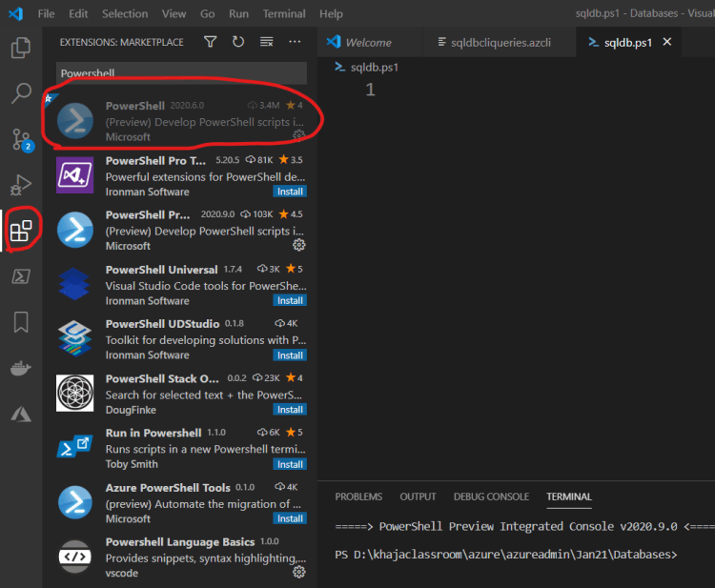Image resolution: width=715 pixels, height=588 pixels.
Task: Open Views and More Actions ellipsis
Action: pyautogui.click(x=295, y=42)
